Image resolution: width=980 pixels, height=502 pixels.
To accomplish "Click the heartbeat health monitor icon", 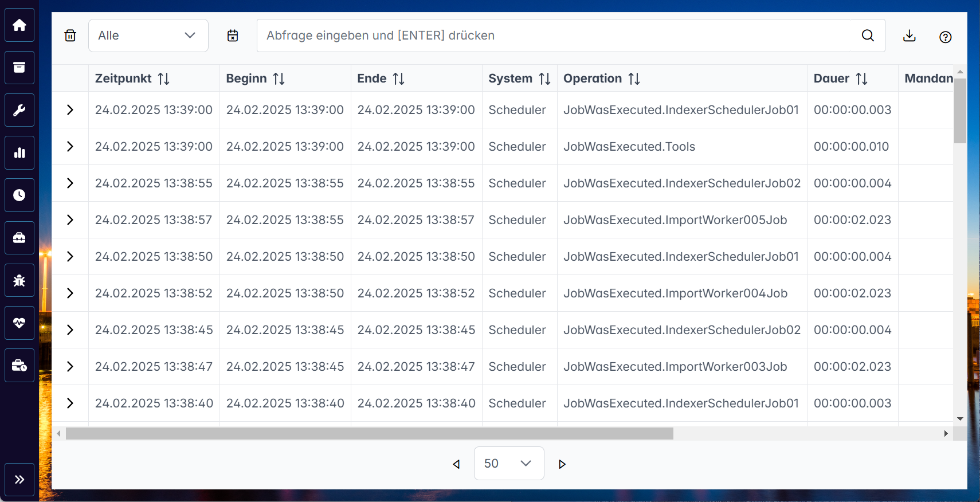I will pos(19,323).
